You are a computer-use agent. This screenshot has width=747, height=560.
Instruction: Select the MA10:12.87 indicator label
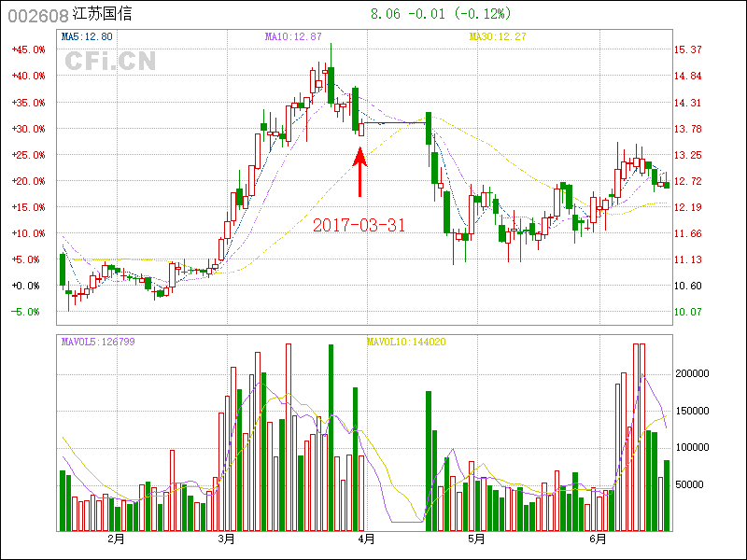[293, 36]
